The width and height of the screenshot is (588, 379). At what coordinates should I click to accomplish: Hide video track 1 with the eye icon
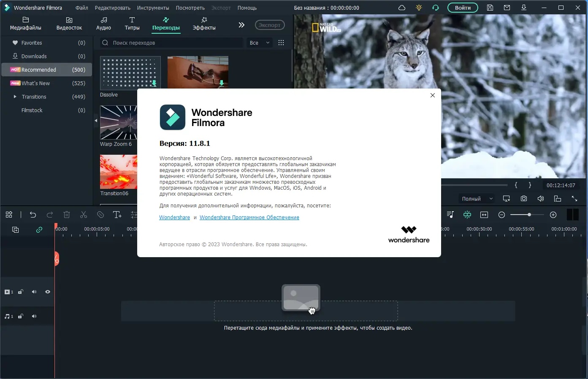click(48, 292)
